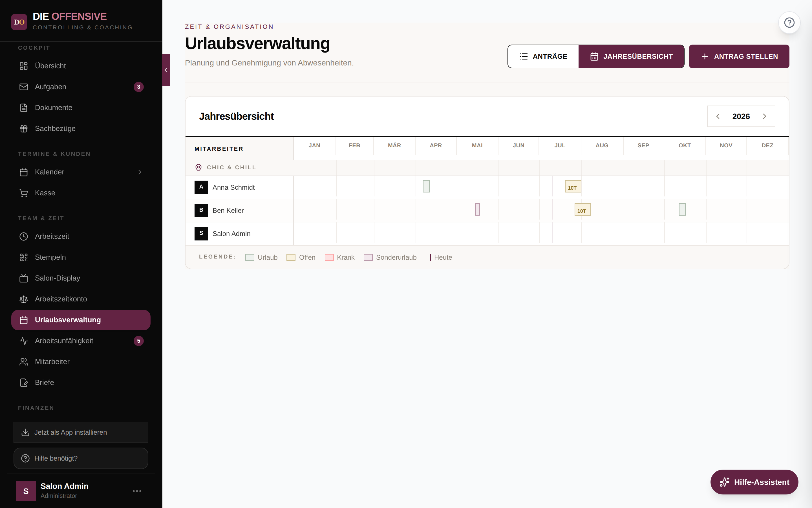This screenshot has width=812, height=508.
Task: Click Jetzt als App installieren
Action: (x=81, y=432)
